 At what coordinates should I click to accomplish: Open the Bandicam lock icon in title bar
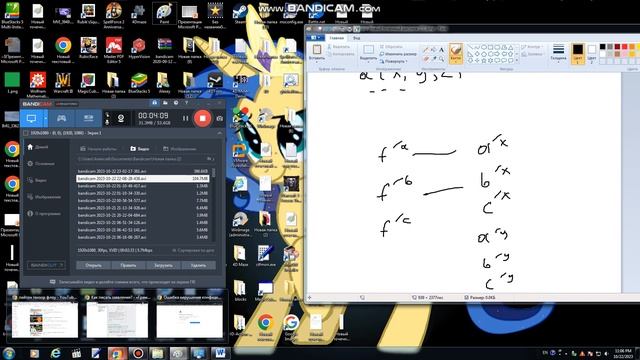tap(154, 103)
